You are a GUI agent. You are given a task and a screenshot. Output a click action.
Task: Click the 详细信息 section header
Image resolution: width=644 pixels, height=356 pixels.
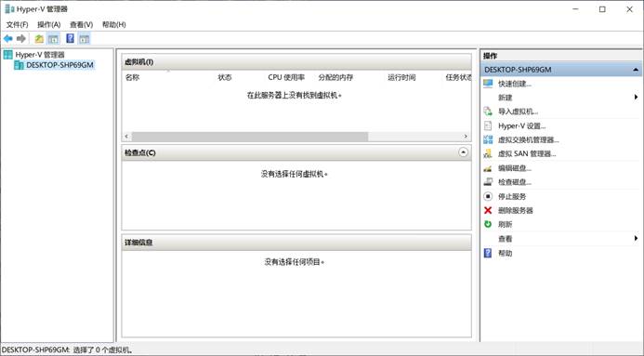[296, 243]
